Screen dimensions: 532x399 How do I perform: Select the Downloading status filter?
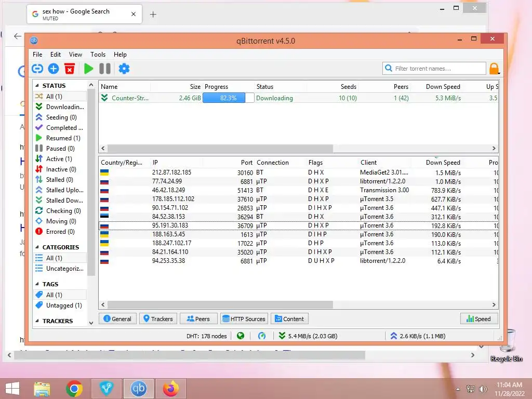60,107
